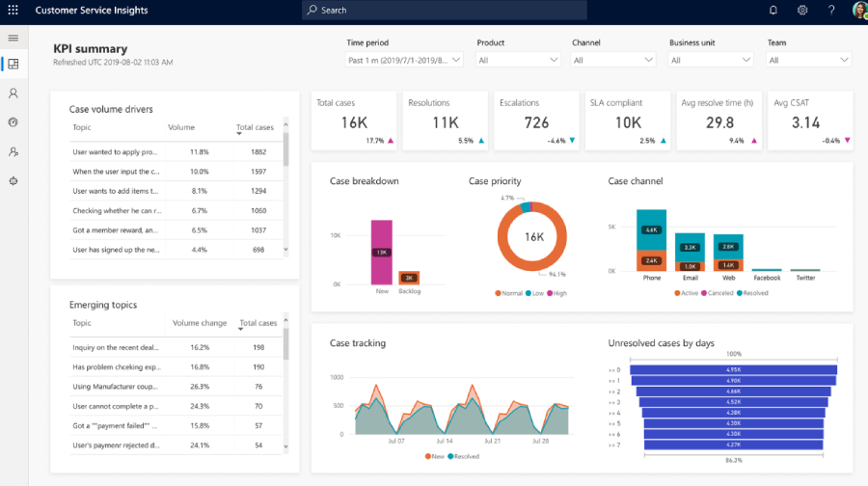Select the Total cases 16K card

[354, 121]
